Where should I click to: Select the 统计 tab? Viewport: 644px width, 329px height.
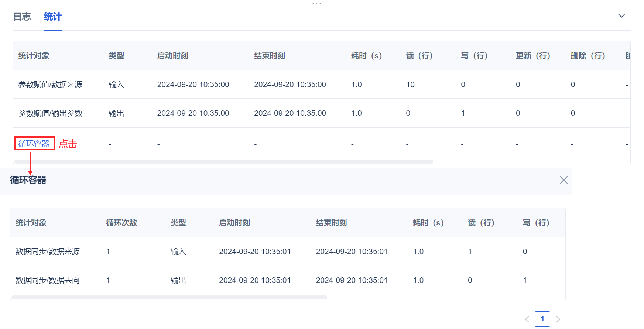[x=52, y=17]
